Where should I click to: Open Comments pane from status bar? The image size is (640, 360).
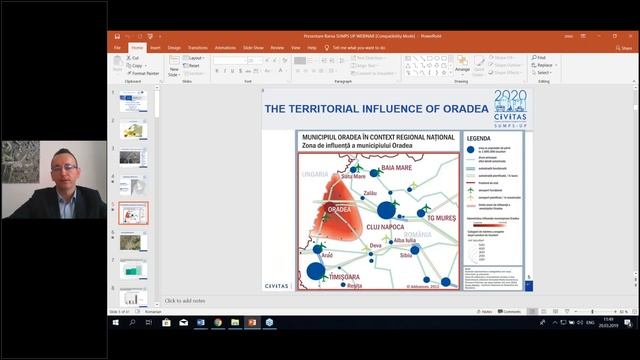509,312
